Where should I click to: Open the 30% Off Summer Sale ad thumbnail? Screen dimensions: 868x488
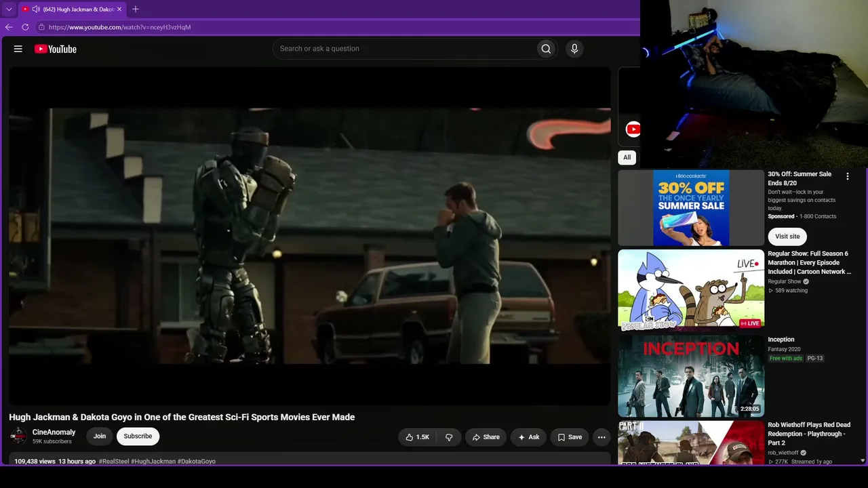pos(691,208)
